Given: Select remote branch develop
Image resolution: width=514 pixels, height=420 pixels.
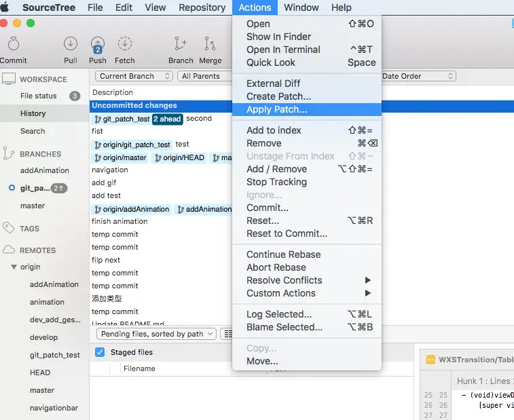Looking at the screenshot, I should click(43, 337).
